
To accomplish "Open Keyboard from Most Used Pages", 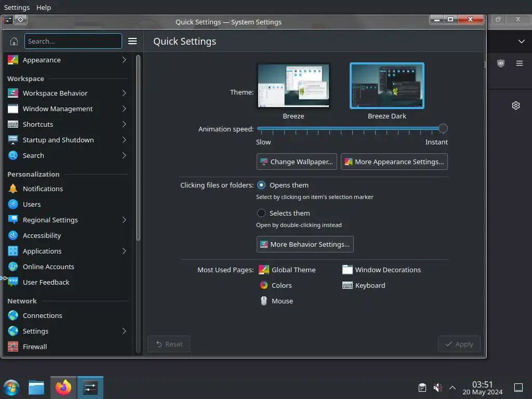I will click(364, 286).
